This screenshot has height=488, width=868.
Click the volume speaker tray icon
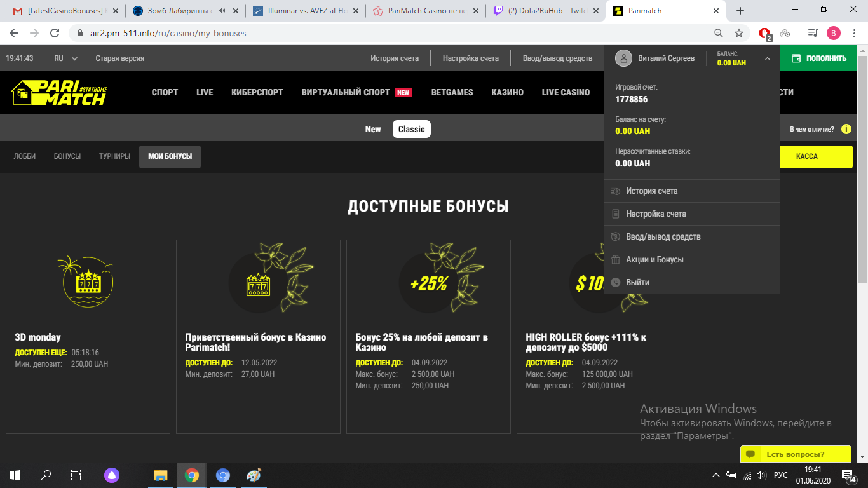tap(761, 475)
